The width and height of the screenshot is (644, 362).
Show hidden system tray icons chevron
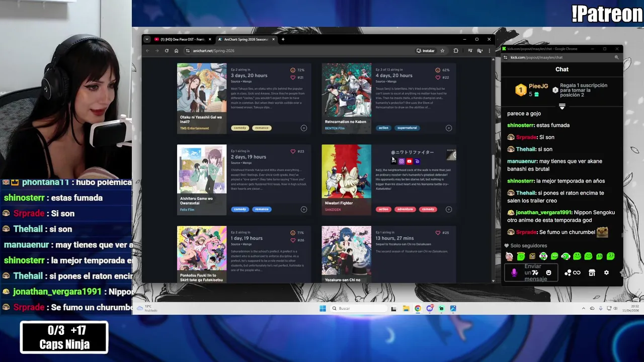(584, 308)
